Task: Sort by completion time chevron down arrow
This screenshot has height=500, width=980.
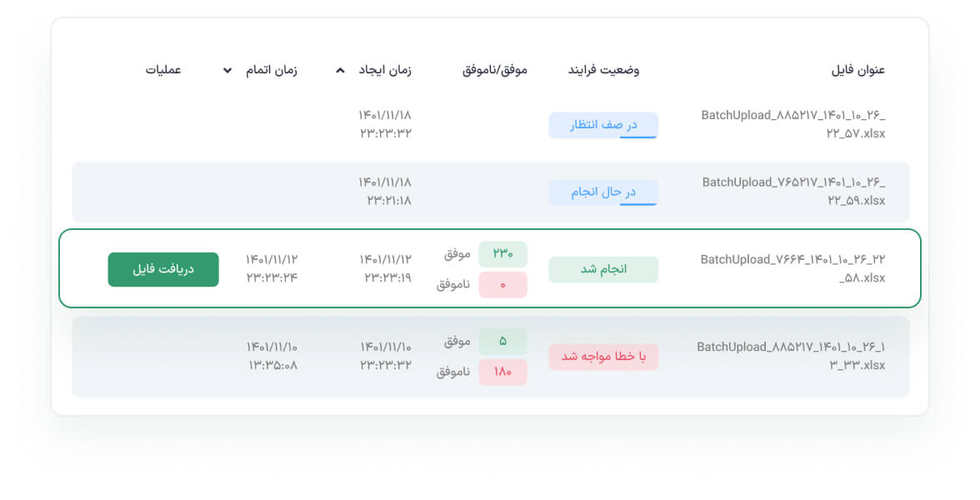Action: click(x=227, y=70)
